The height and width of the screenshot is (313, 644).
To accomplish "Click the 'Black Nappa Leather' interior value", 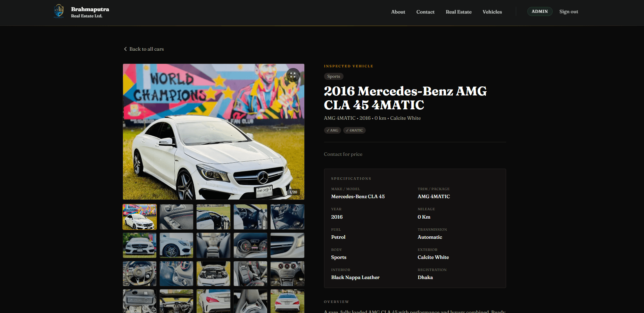I will pyautogui.click(x=355, y=277).
